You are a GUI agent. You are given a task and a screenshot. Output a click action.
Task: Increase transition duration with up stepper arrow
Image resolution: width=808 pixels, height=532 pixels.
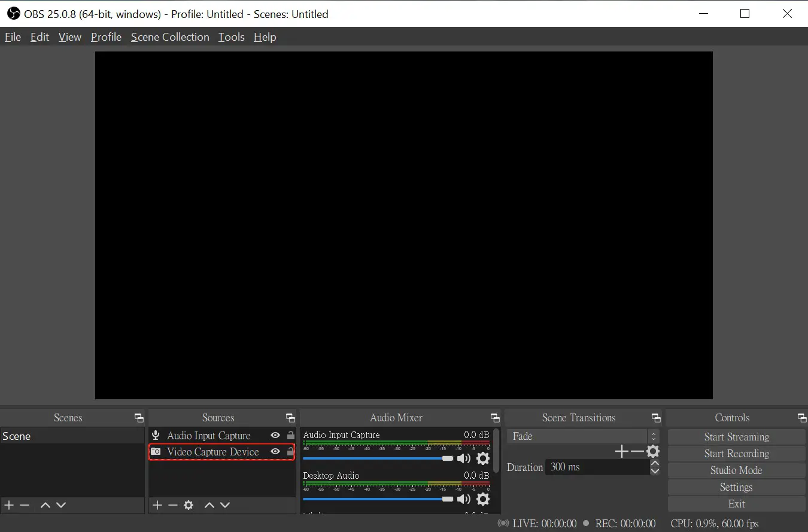pyautogui.click(x=655, y=463)
